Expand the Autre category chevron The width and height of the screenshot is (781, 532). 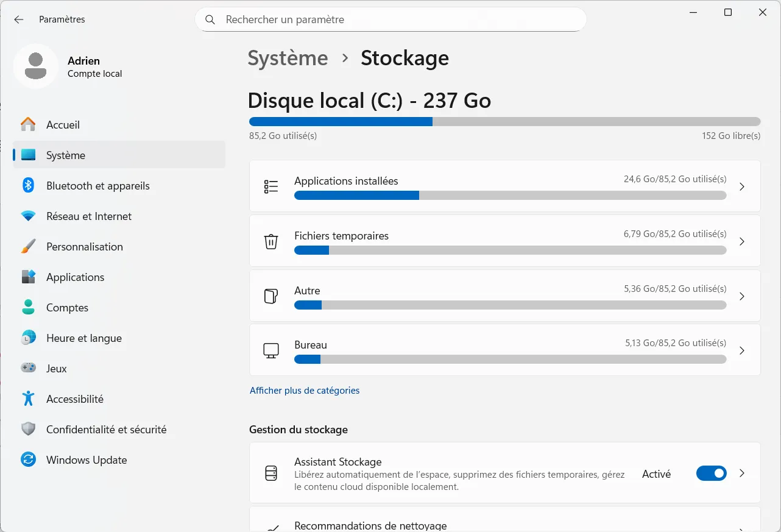742,296
